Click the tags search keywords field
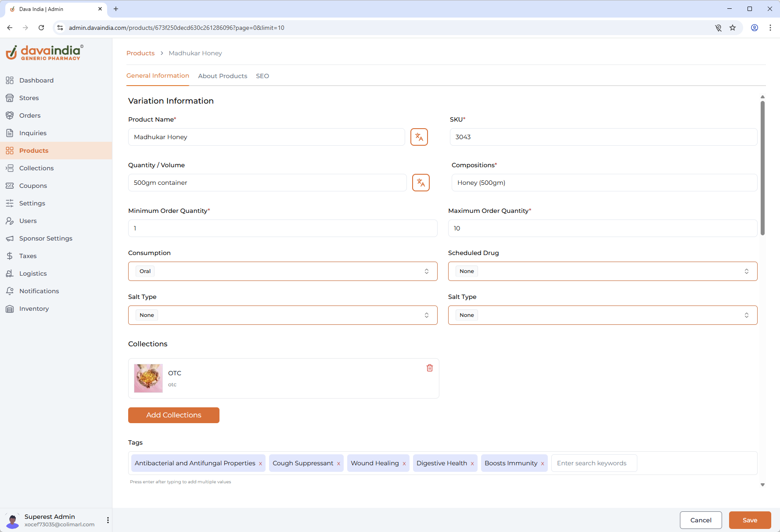Screen dimensions: 780x532 tap(593, 463)
